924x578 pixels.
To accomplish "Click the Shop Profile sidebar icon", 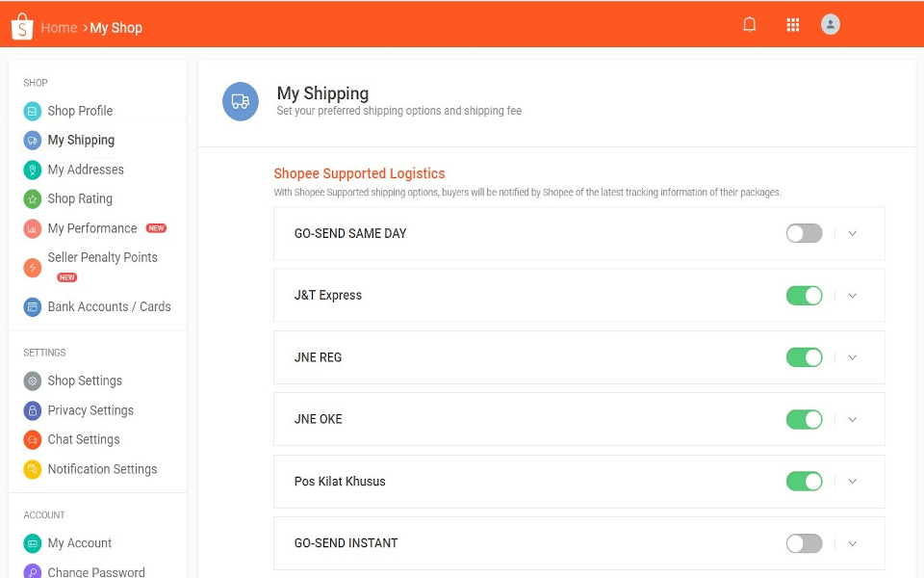I will coord(33,111).
